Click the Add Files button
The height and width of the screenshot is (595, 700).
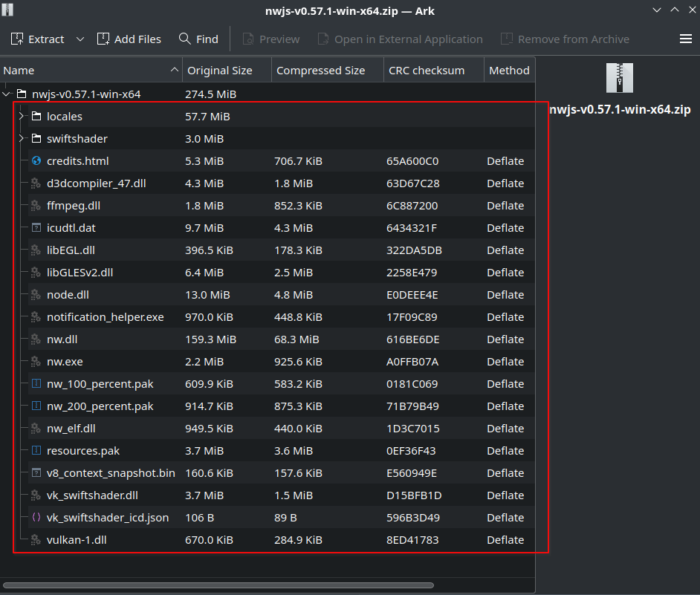129,39
